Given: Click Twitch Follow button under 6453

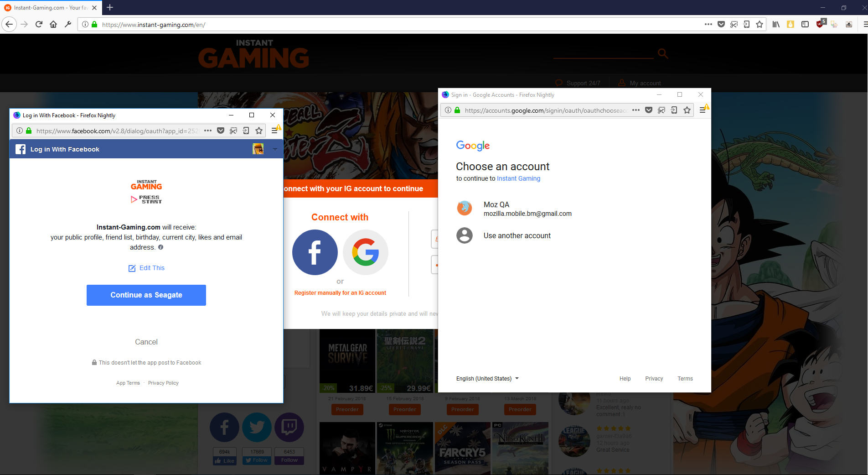Looking at the screenshot, I should [289, 460].
